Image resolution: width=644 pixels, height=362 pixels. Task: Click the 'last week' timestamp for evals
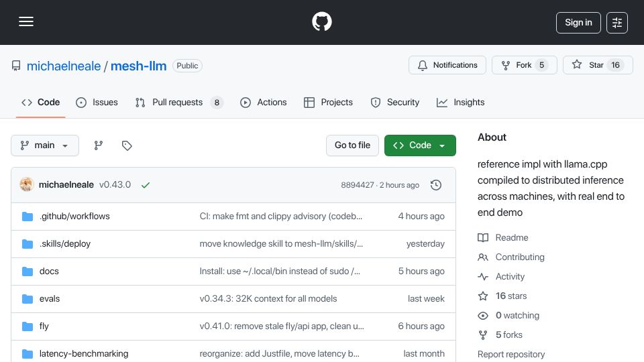[426, 299]
